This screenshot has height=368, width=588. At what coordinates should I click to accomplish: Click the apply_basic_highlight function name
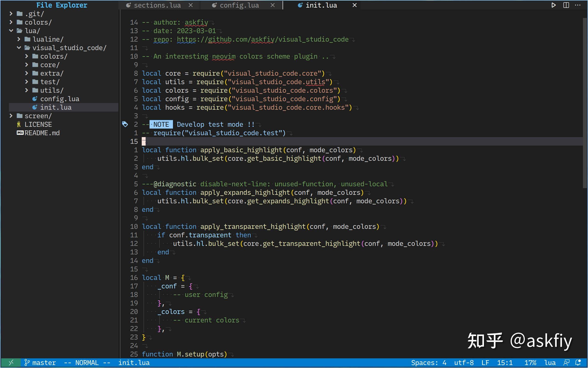(241, 150)
